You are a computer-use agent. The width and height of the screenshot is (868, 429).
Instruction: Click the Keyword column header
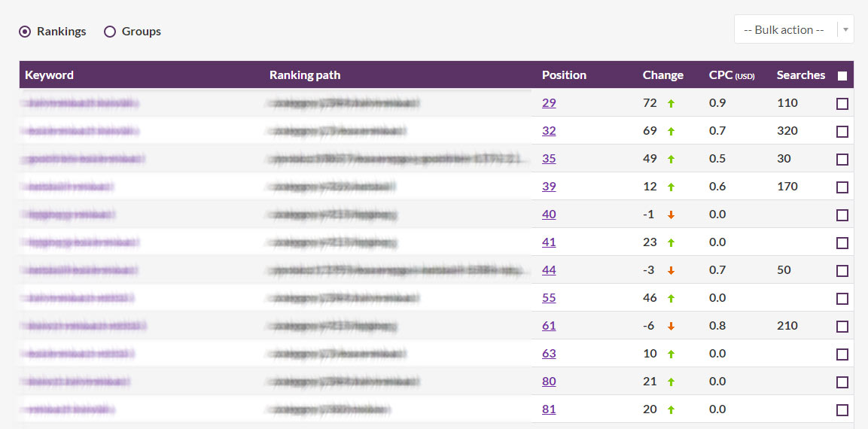point(49,75)
